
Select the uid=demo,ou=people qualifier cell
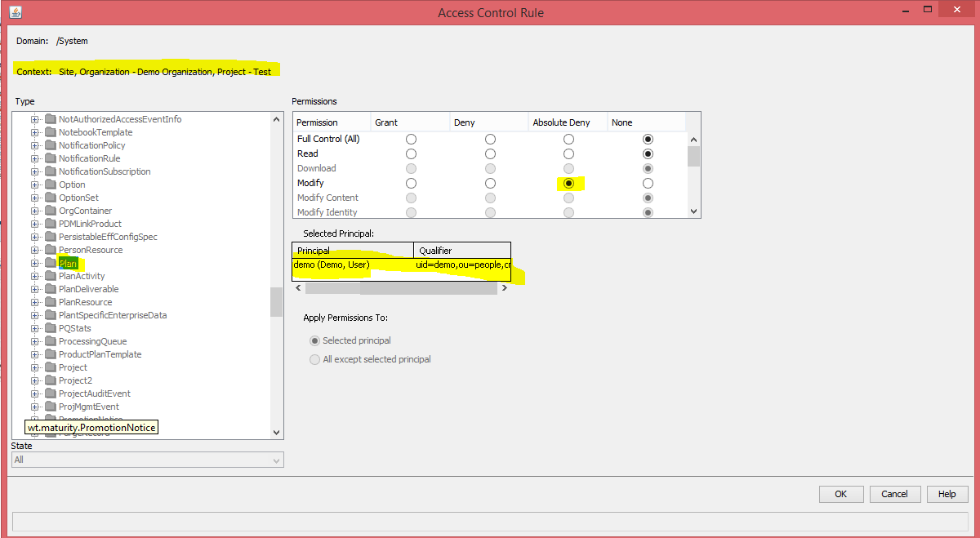coord(462,265)
